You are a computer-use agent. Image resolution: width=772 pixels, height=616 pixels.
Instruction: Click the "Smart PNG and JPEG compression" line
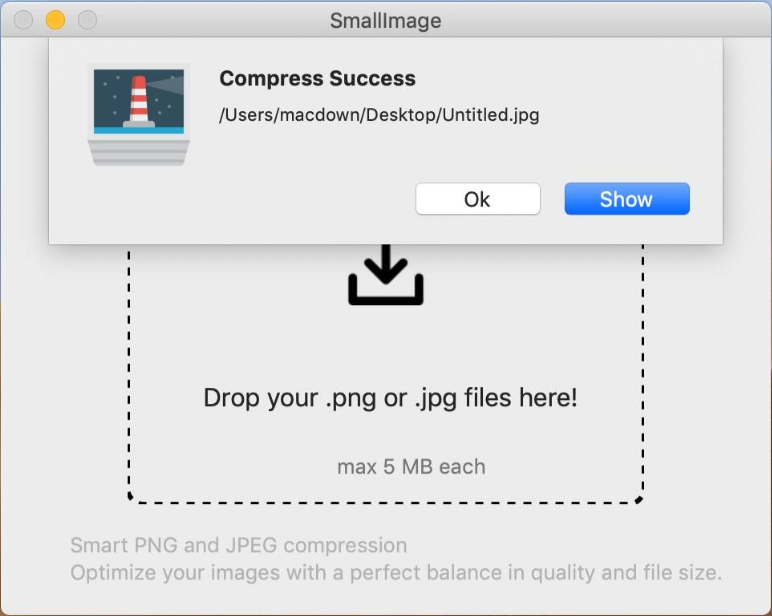point(239,545)
